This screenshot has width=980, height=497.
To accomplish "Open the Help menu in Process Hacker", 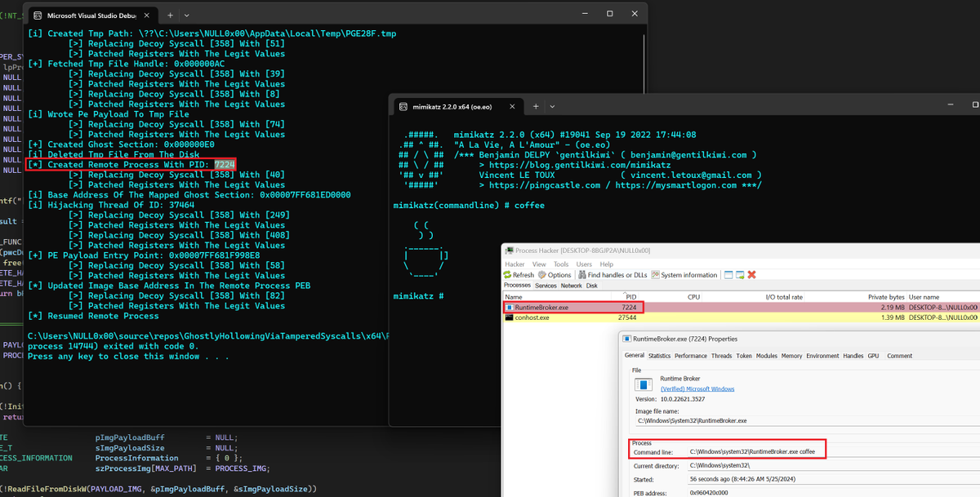I will point(607,264).
